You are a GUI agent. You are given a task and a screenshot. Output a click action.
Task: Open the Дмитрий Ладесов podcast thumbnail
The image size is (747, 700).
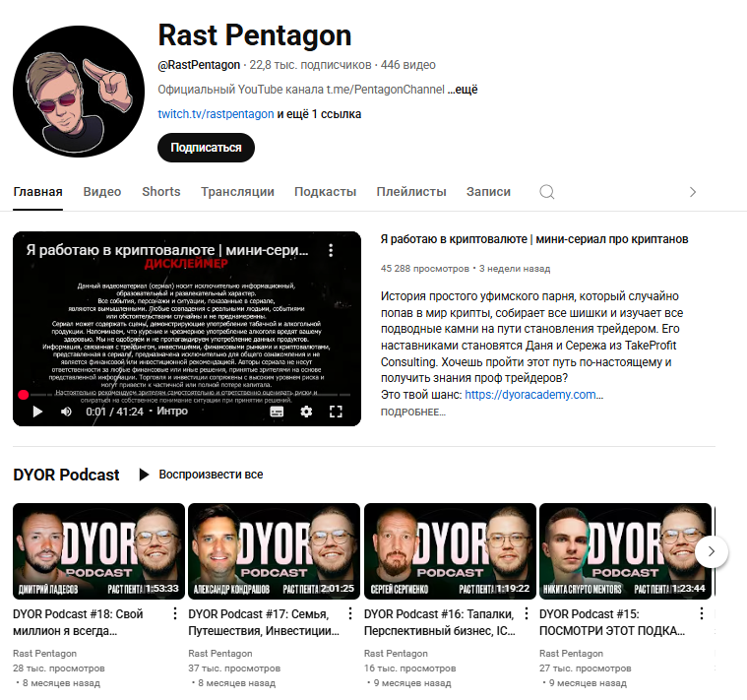[x=98, y=551]
